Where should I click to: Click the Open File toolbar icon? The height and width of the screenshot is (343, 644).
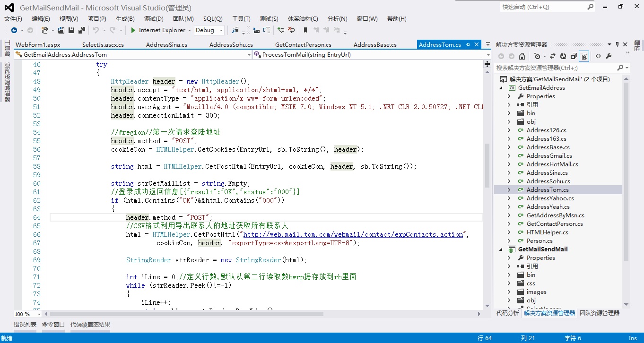click(x=61, y=30)
